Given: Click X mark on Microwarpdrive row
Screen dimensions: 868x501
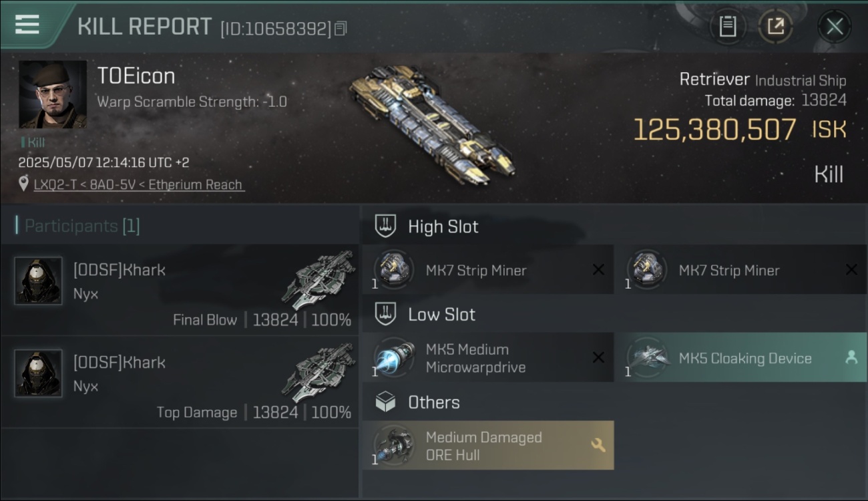Looking at the screenshot, I should click(598, 357).
